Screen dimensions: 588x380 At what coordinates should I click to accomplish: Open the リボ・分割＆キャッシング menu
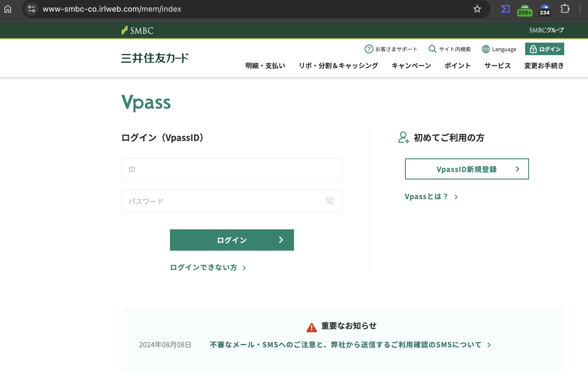pyautogui.click(x=338, y=66)
